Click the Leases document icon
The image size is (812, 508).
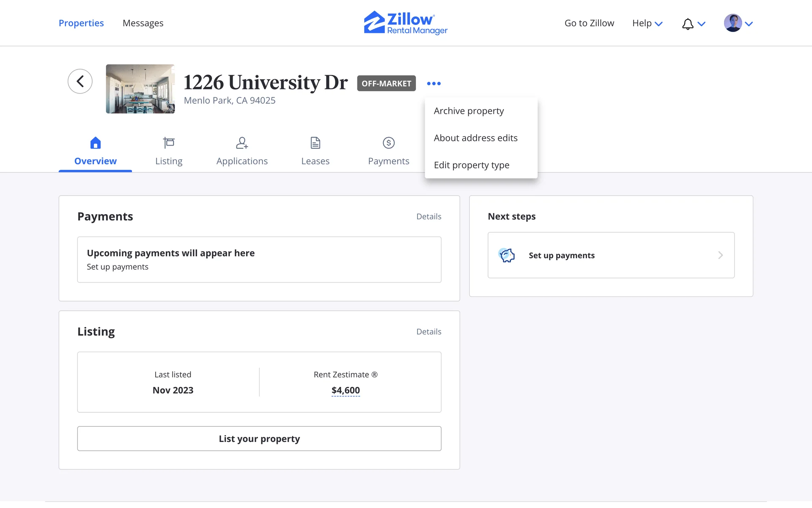point(315,143)
